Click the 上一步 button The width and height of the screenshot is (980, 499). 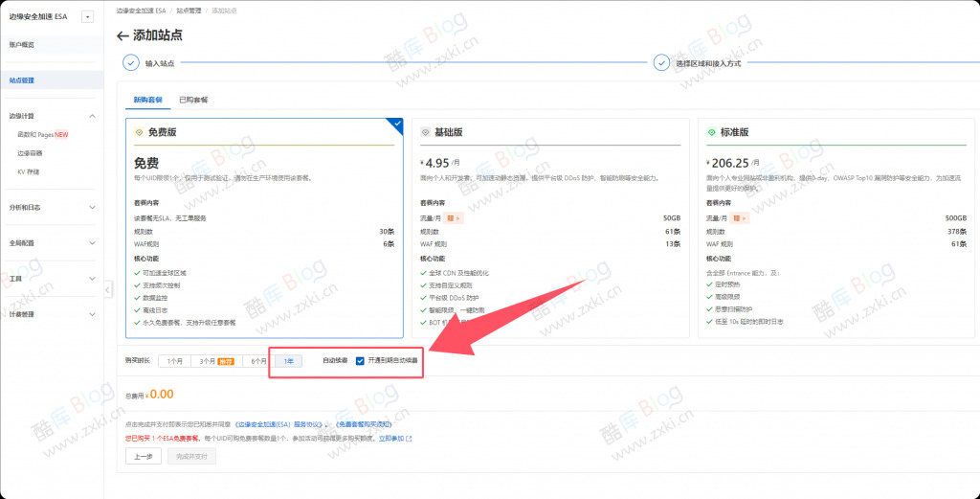(144, 457)
